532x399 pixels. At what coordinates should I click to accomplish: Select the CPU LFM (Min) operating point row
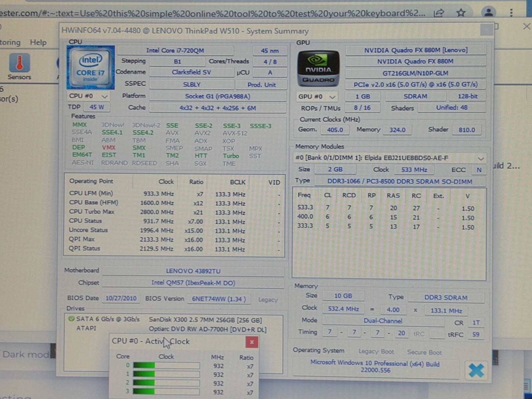tap(174, 194)
